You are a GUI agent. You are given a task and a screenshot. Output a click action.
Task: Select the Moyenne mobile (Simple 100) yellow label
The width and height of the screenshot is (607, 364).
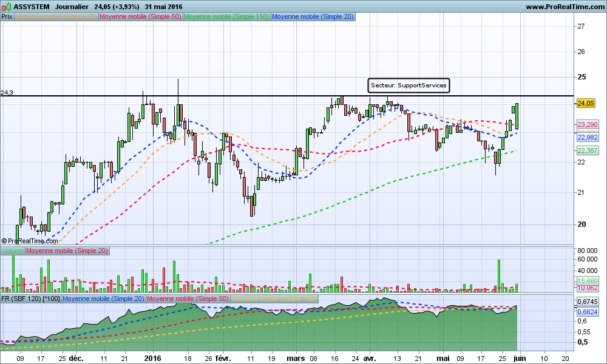pos(274,298)
